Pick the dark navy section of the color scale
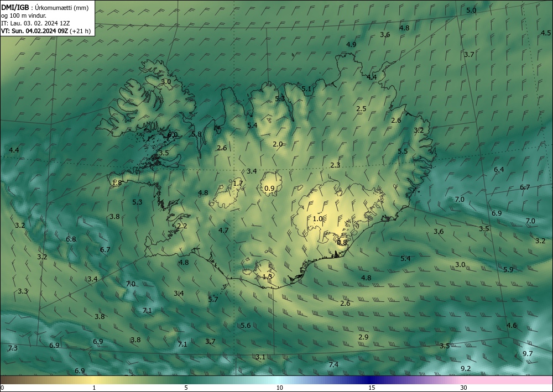Screen dimensions: 553x392 point(368,380)
